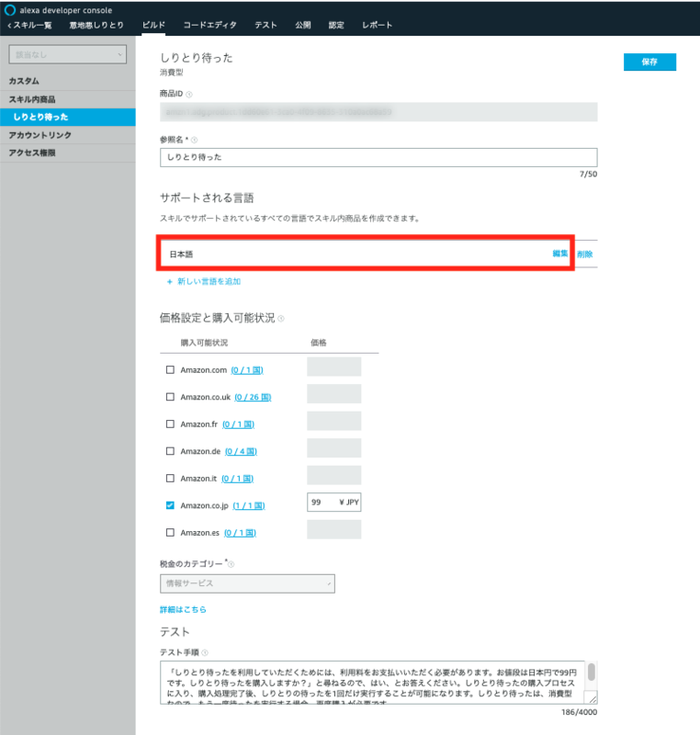
Task: Click the info icon next to 商品ID
Action: [189, 95]
